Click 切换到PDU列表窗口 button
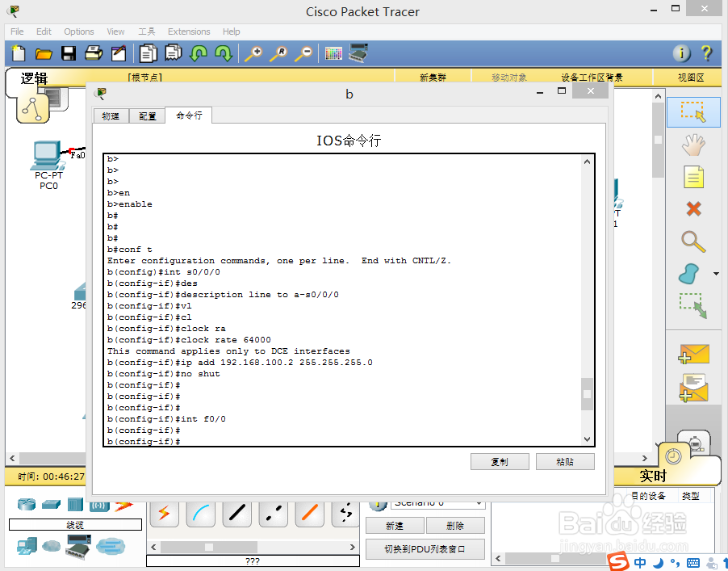The image size is (728, 571). tap(425, 549)
